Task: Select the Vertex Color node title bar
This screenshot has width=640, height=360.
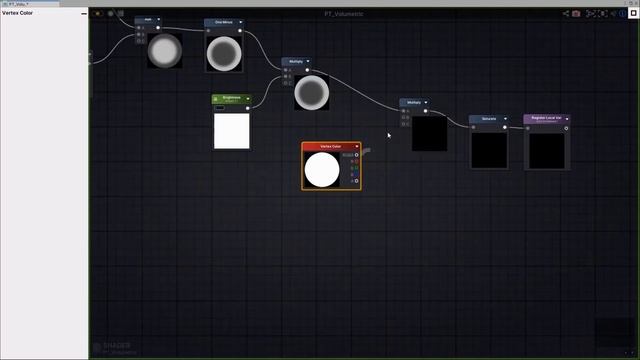Action: click(331, 147)
